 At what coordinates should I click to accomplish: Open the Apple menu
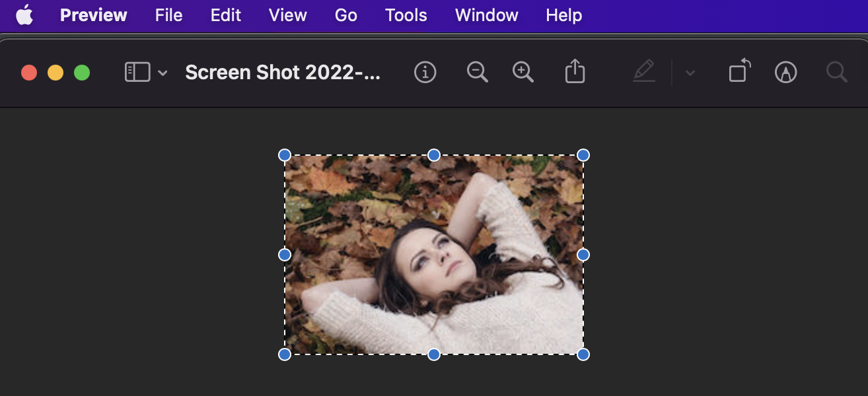(24, 15)
